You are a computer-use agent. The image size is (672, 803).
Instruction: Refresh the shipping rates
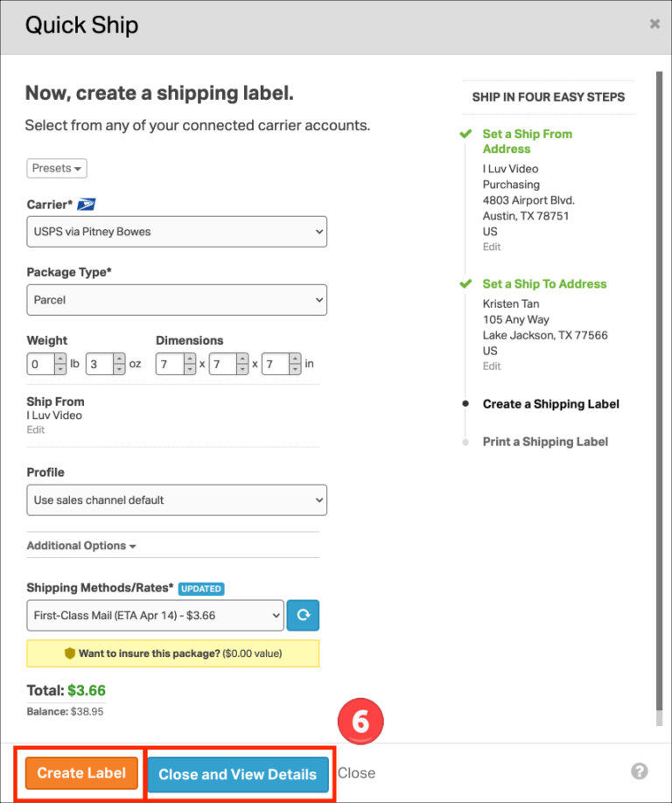[x=303, y=615]
